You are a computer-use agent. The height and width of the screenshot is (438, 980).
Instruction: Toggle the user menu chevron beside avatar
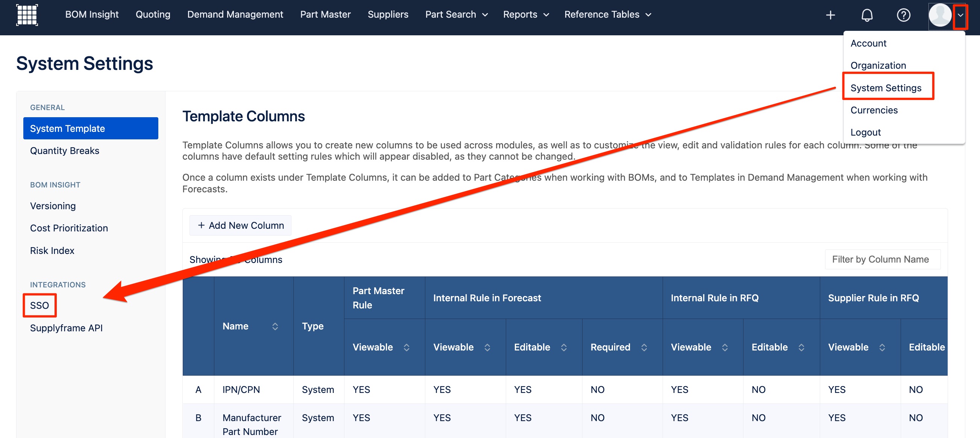(960, 15)
